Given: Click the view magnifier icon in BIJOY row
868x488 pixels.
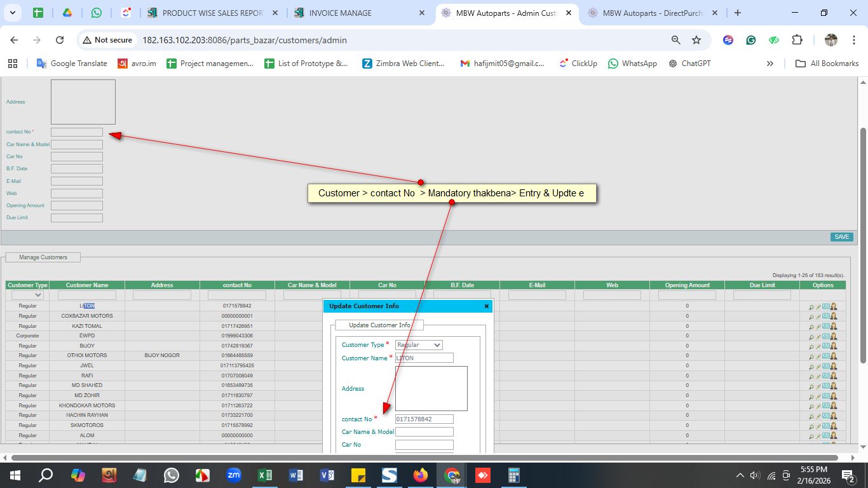Looking at the screenshot, I should (x=811, y=346).
